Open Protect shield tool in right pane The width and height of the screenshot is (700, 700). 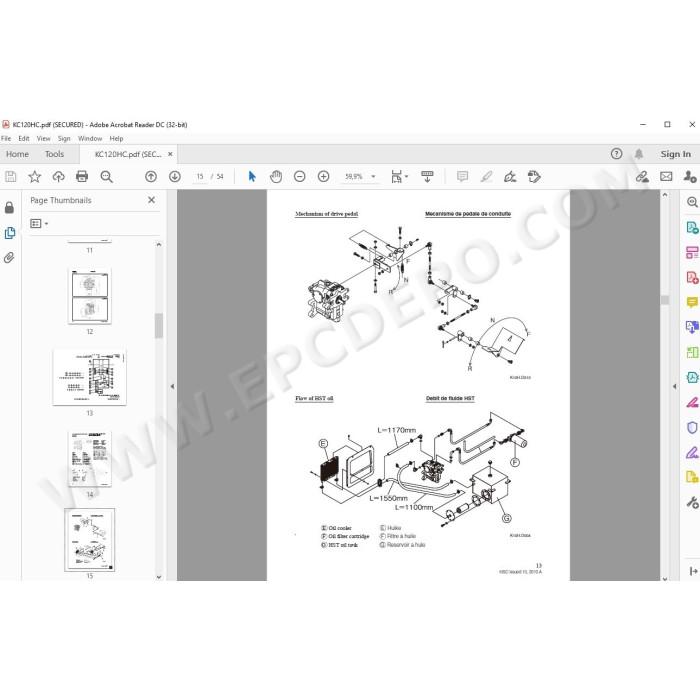click(x=692, y=428)
